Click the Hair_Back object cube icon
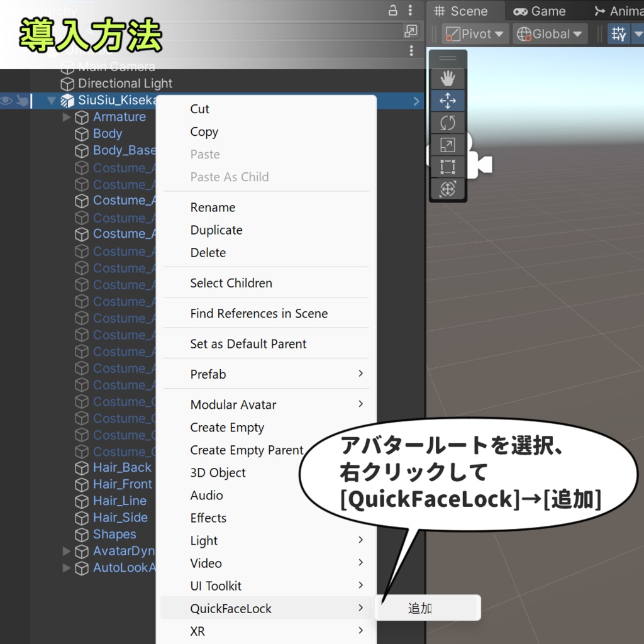The image size is (644, 644). click(82, 468)
